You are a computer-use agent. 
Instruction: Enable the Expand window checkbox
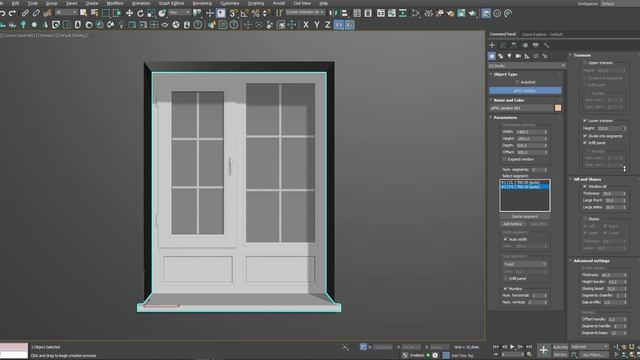(505, 159)
